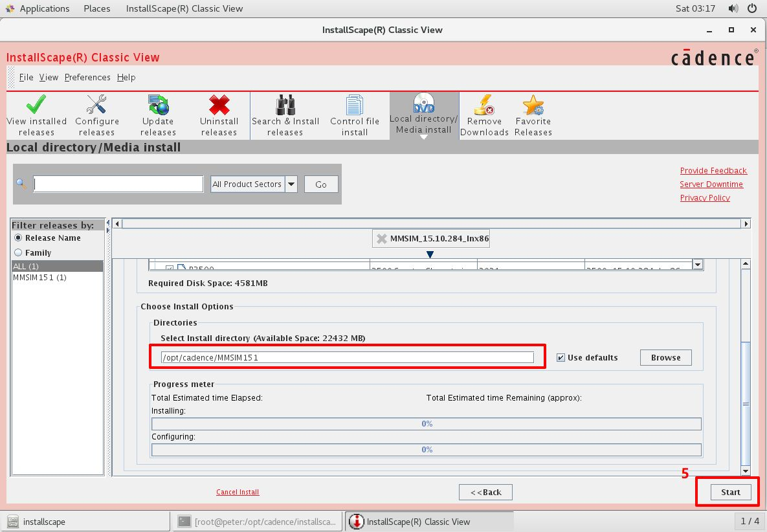Open the View menu

click(49, 77)
